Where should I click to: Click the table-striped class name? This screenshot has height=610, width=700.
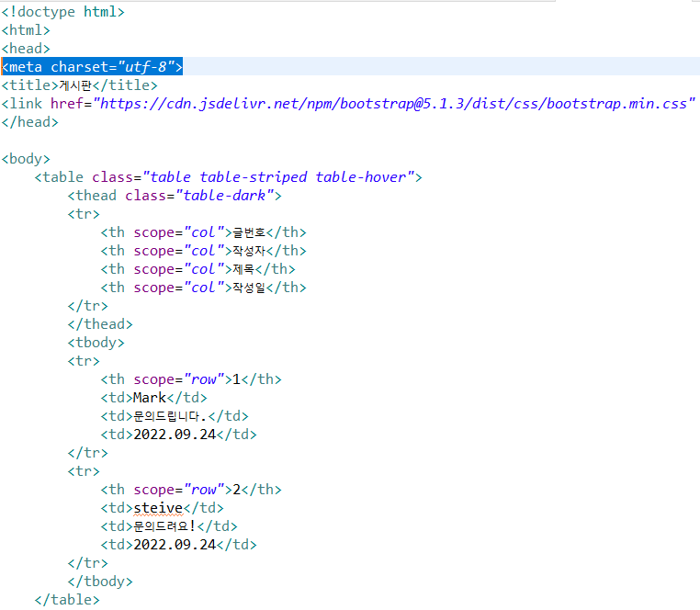pos(254,176)
